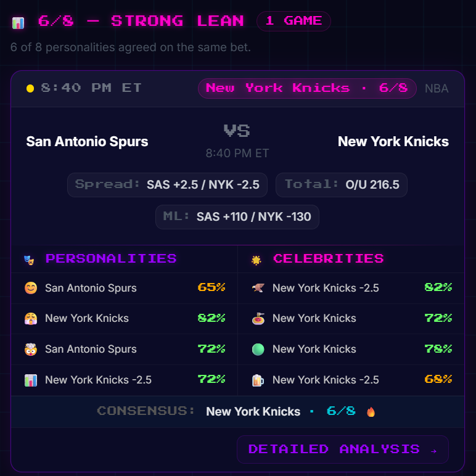Select the Spread SAS +2.5 / NYK -2.5 chip
This screenshot has width=476, height=476.
coord(167,184)
